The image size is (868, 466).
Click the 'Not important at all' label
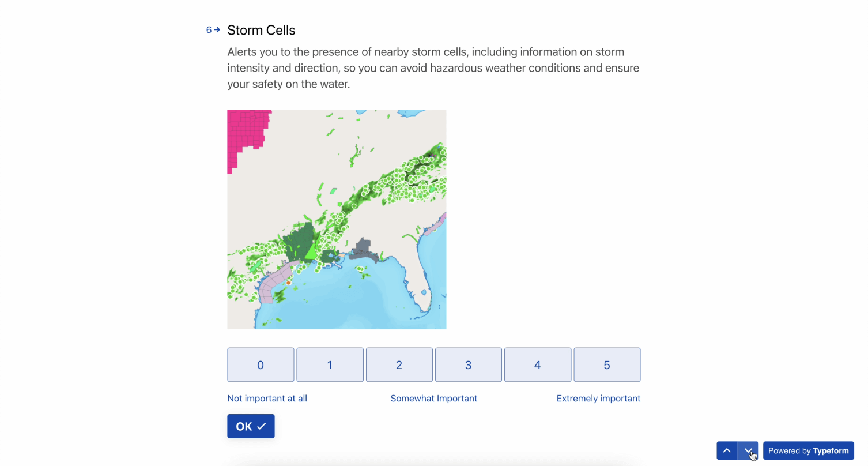267,399
